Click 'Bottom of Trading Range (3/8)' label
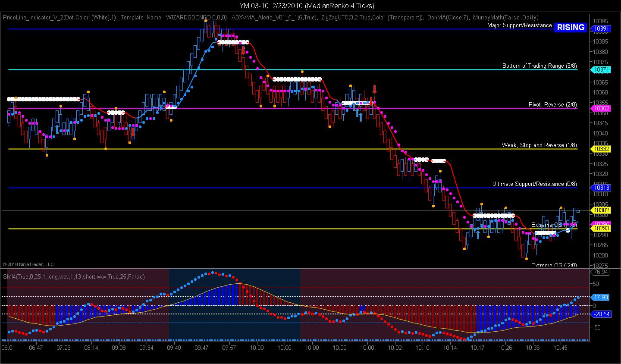The height and width of the screenshot is (364, 621). (x=539, y=66)
